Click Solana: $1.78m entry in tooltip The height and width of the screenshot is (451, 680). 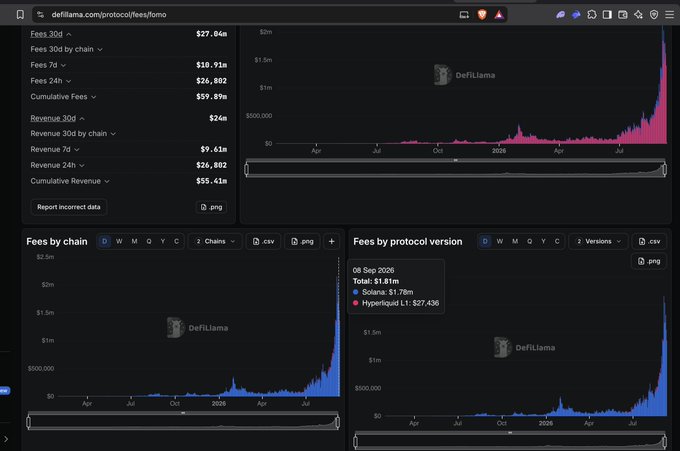click(x=383, y=292)
